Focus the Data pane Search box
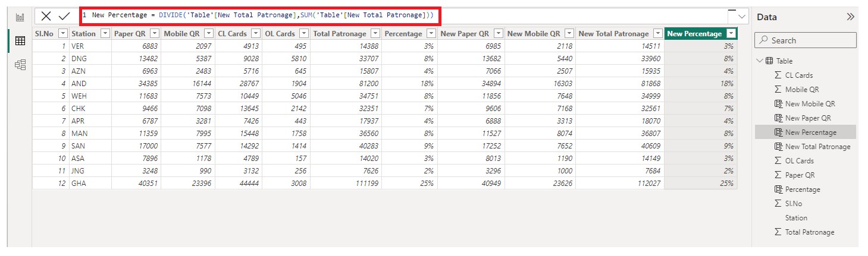 click(x=806, y=40)
